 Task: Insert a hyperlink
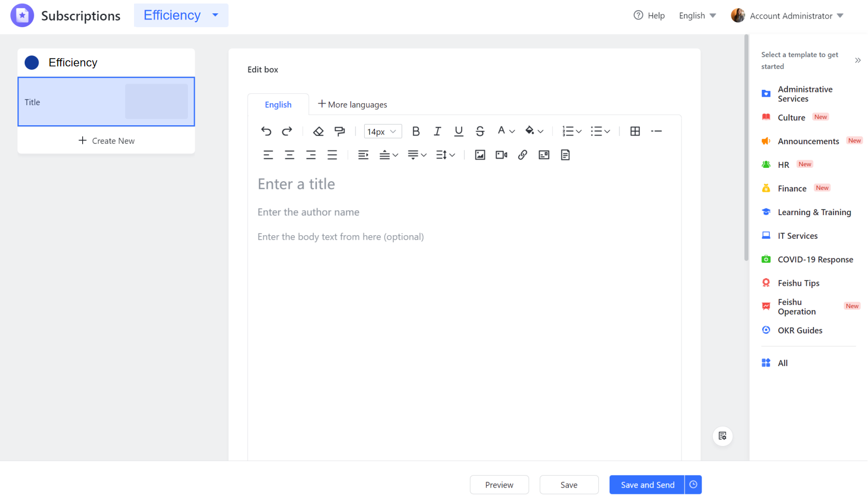click(523, 155)
